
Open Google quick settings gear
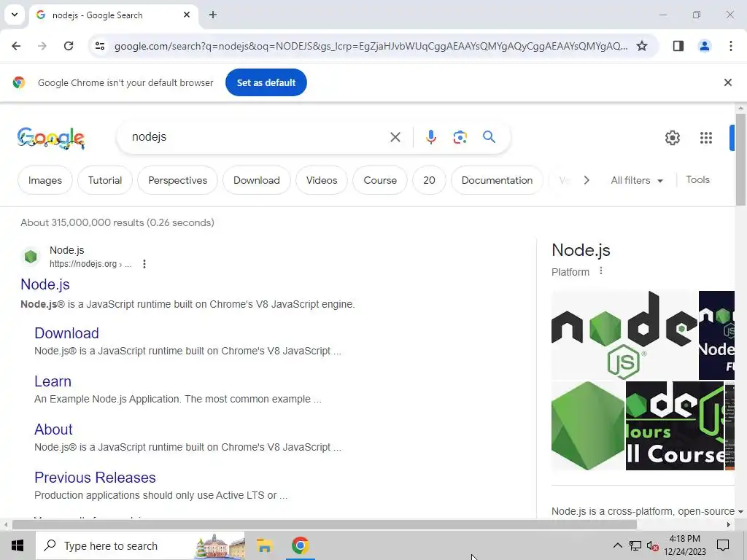tap(672, 138)
